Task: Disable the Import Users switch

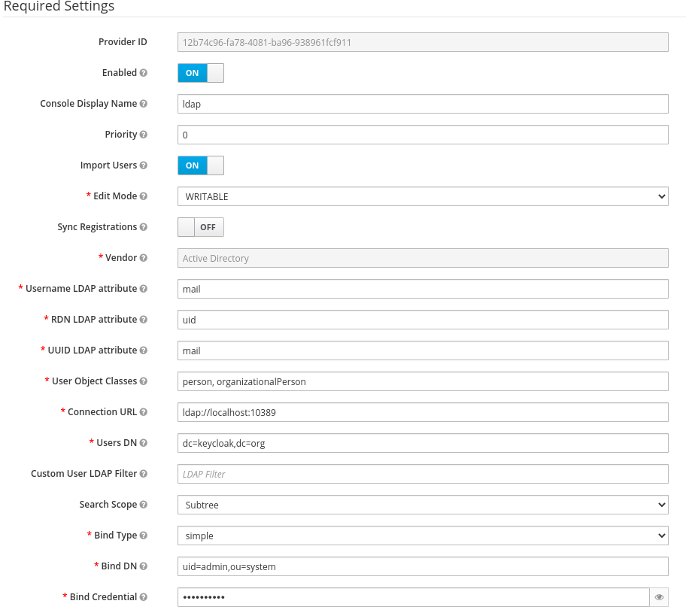Action: (199, 165)
